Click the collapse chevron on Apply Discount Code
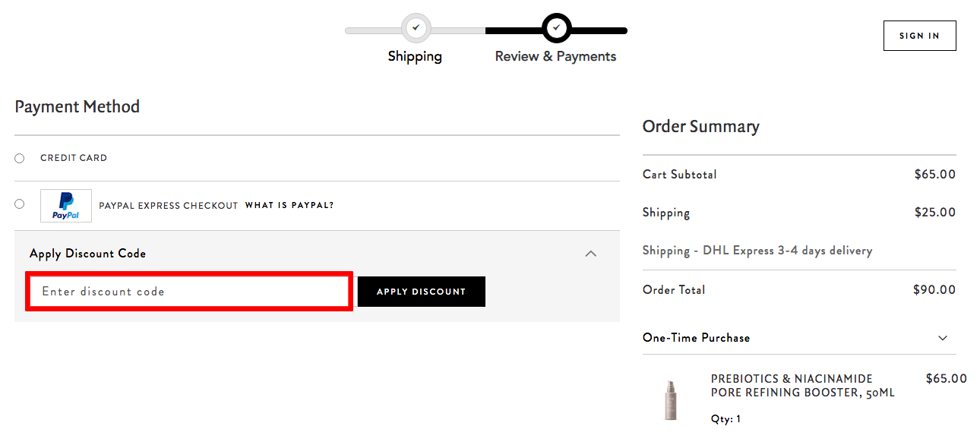 pos(591,254)
